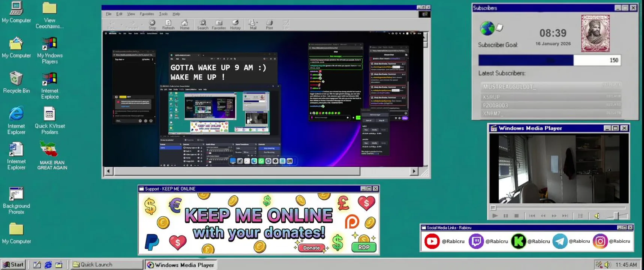Click the Play button in Media Player
This screenshot has width=644, height=270.
(x=495, y=216)
